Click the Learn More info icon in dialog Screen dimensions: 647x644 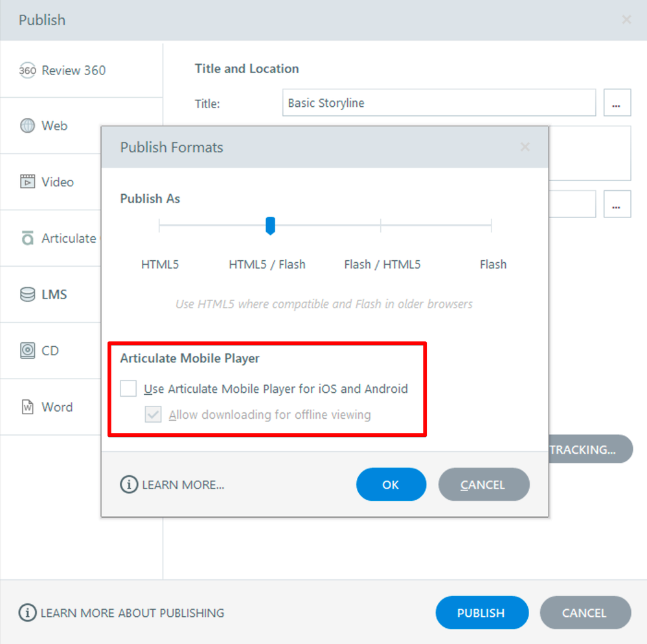click(x=129, y=484)
